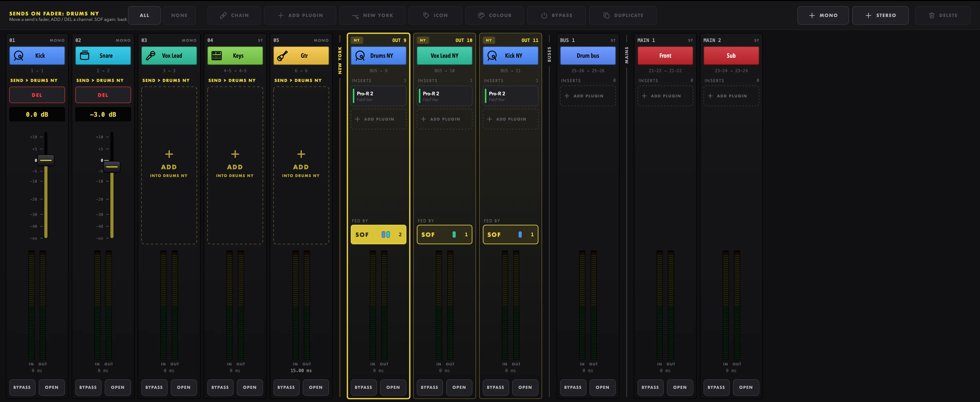Click the keyboard icon on Keys channel

tap(216, 56)
